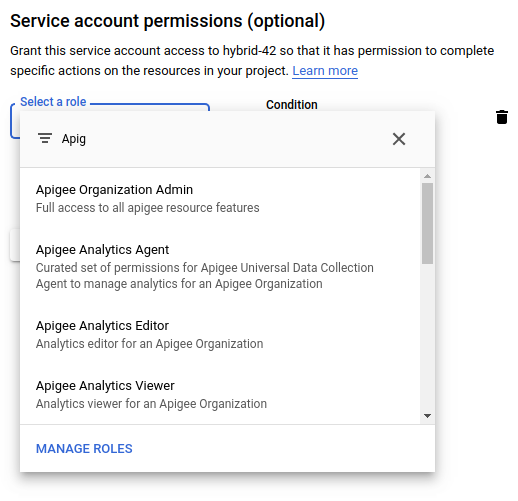The height and width of the screenshot is (501, 518).
Task: Click the scrollbar up arrow
Action: [427, 176]
